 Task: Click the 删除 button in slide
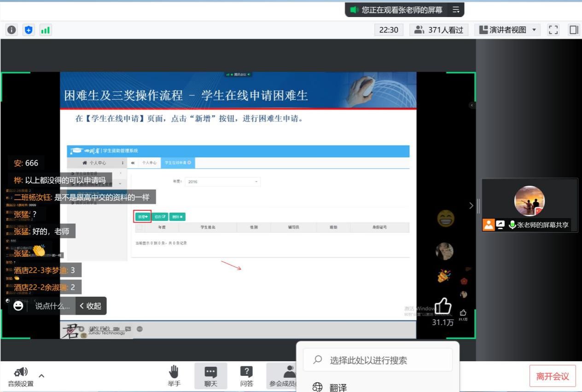tap(177, 217)
